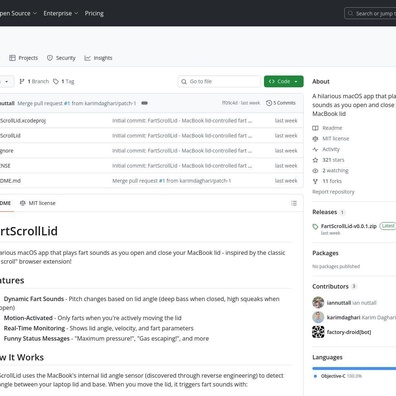This screenshot has height=396, width=396.
Task: Click the branch icon beside 1 Branch
Action: click(x=22, y=81)
